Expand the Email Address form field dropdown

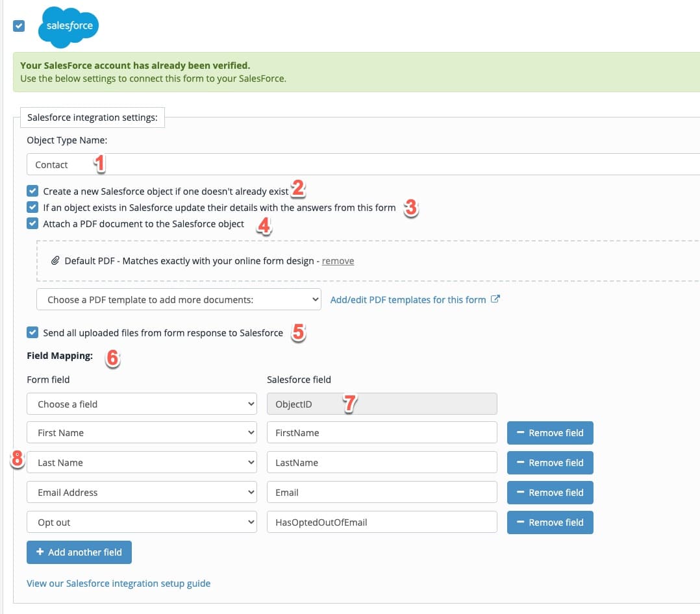(x=142, y=492)
